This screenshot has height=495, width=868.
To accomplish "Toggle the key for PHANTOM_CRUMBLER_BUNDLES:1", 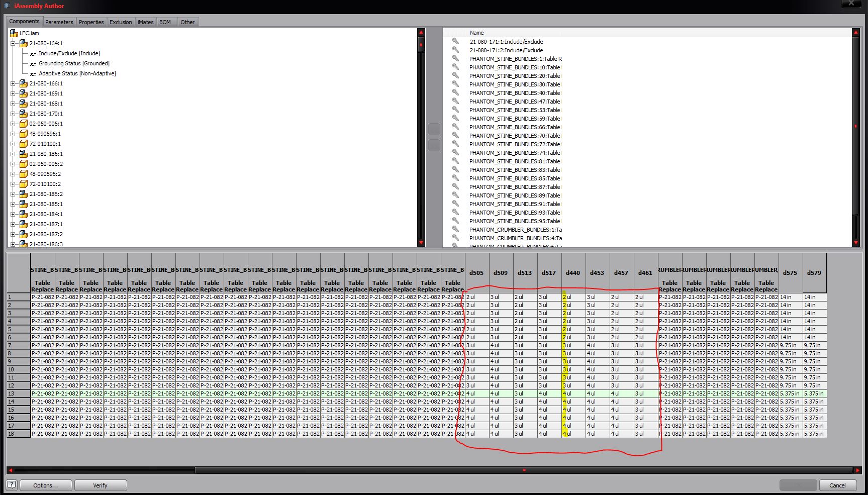I will [455, 230].
